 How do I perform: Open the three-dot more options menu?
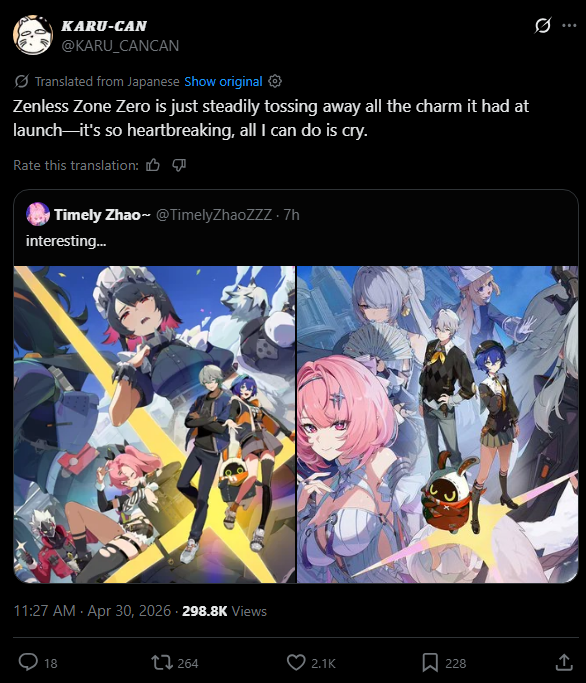click(x=569, y=25)
